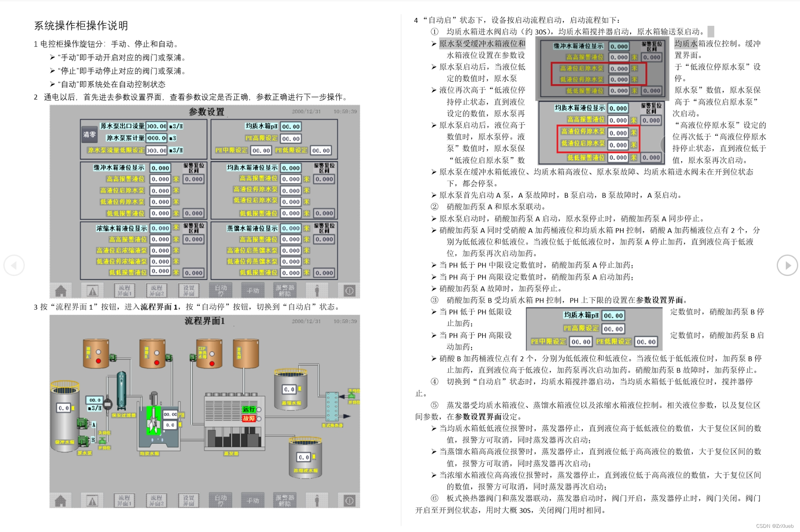The image size is (800, 532).
Task: Click power icon in 流程界面1 screen toolbar
Action: pyautogui.click(x=349, y=500)
